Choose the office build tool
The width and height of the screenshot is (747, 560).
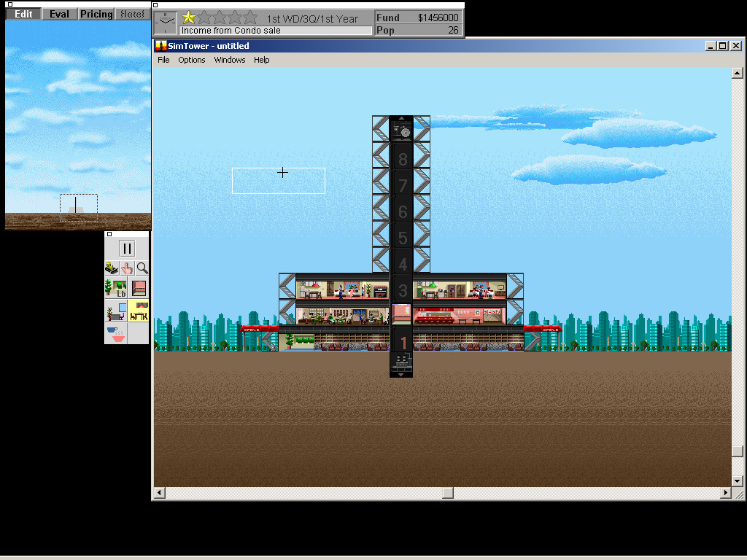tap(116, 311)
